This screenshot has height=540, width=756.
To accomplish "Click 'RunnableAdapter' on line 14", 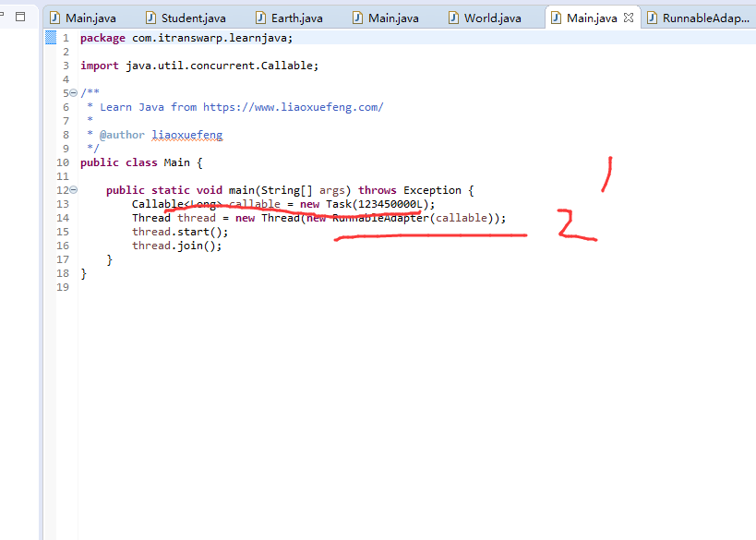I will point(380,218).
